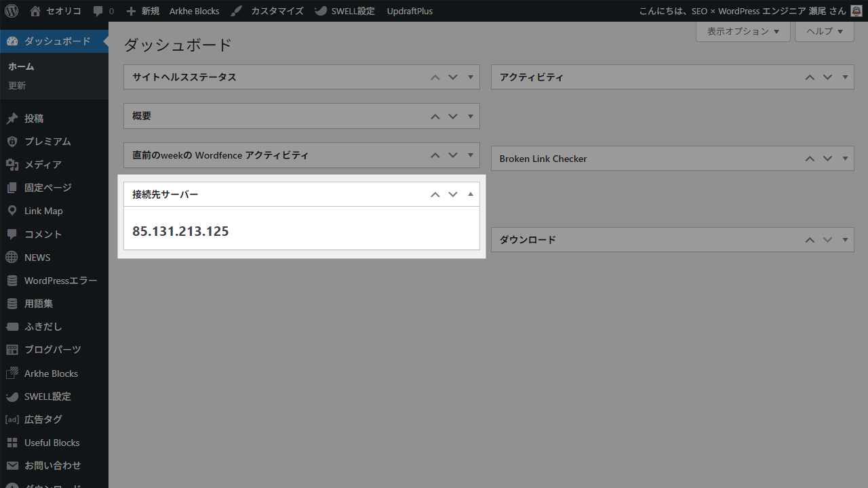Viewport: 868px width, 488px height.
Task: Click the 新規 plus icon
Action: (x=131, y=11)
